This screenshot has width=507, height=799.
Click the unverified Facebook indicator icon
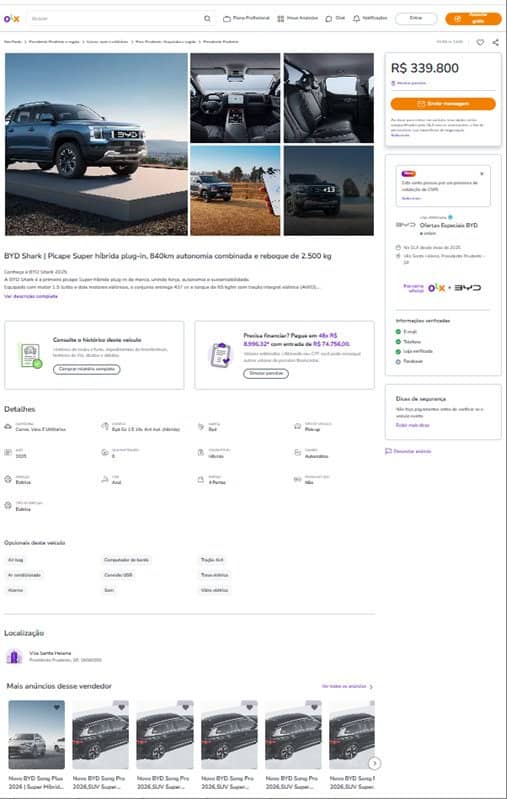tap(398, 361)
